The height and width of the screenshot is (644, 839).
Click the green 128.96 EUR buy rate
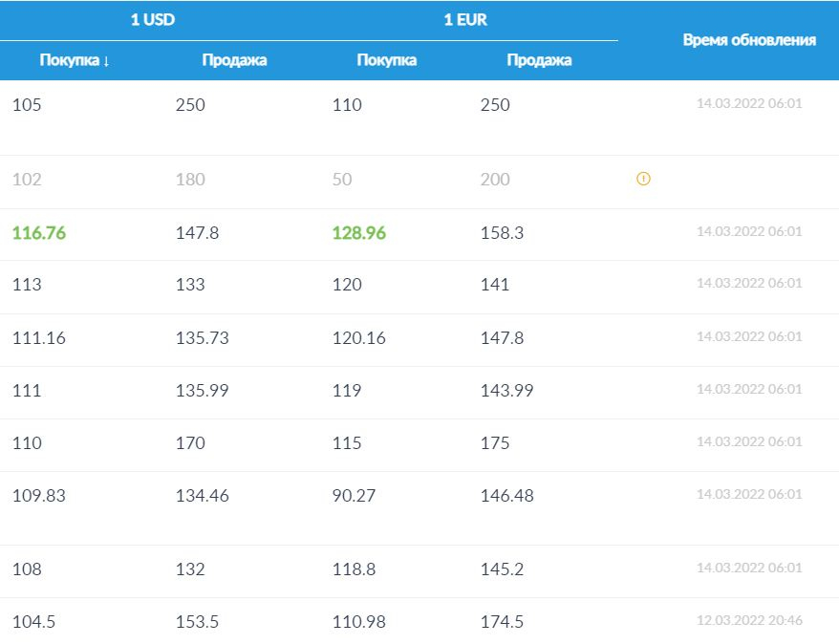click(359, 232)
